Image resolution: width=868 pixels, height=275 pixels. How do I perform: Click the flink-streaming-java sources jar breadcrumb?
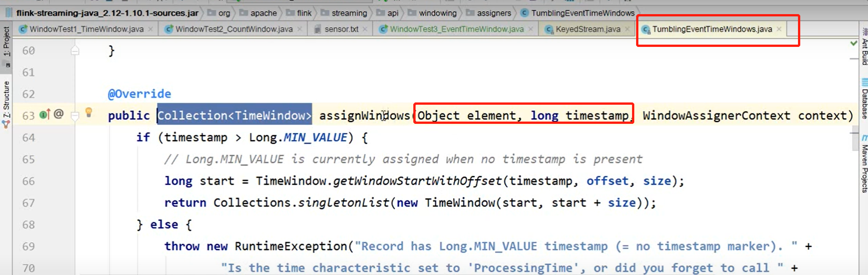[107, 13]
